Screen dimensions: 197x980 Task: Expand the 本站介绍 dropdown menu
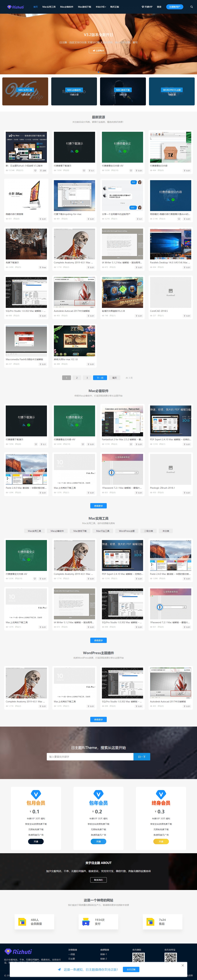[101, 7]
